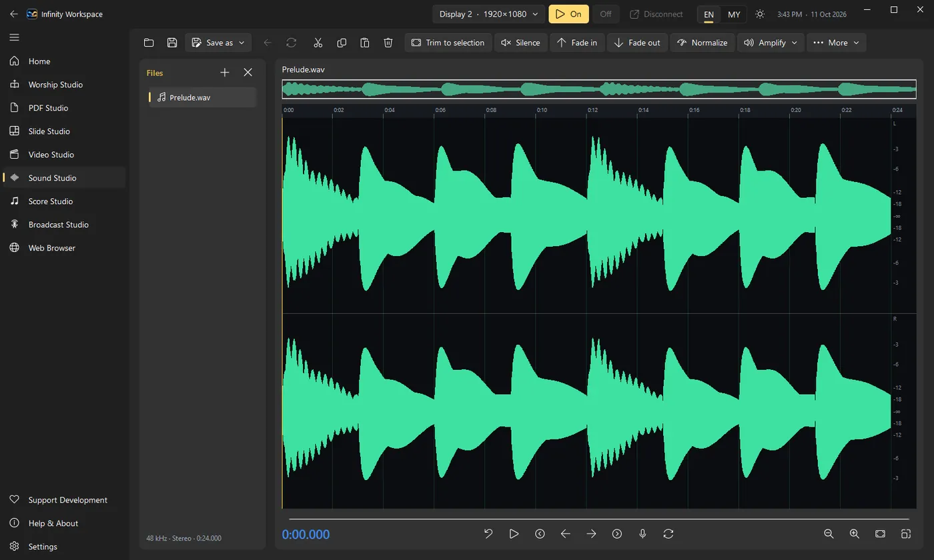Paste with the clipboard icon

click(365, 43)
